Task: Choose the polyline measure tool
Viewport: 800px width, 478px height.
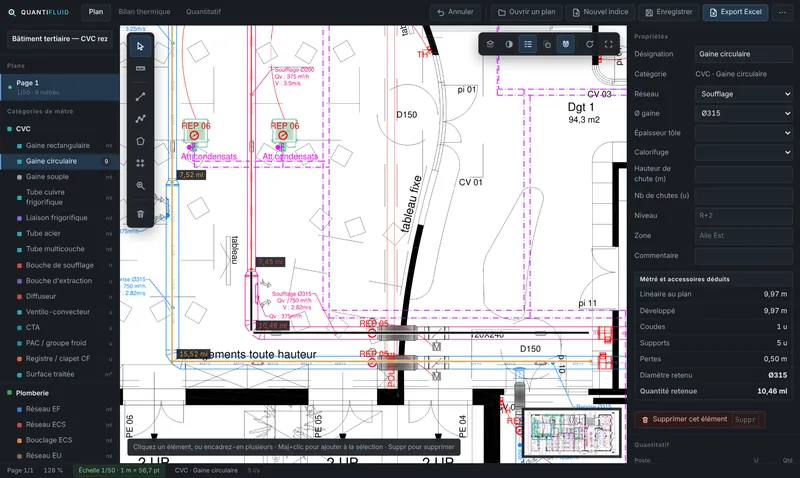Action: pos(140,118)
